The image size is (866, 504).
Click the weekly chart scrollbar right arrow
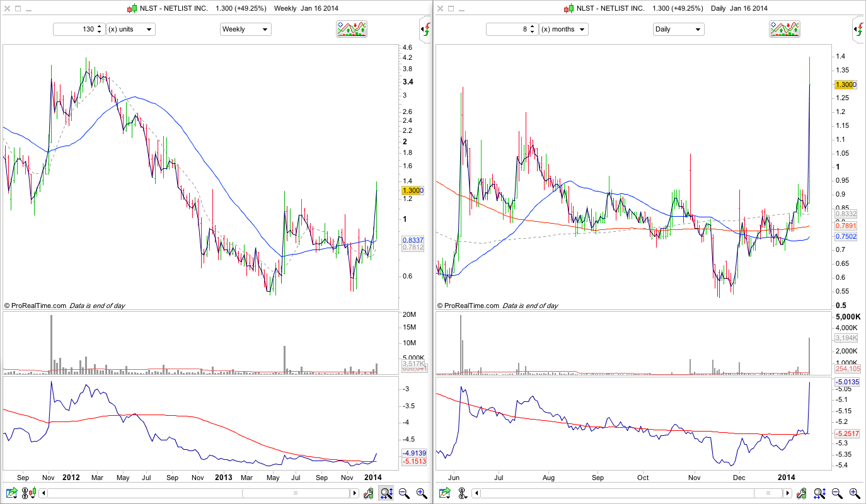[355, 493]
